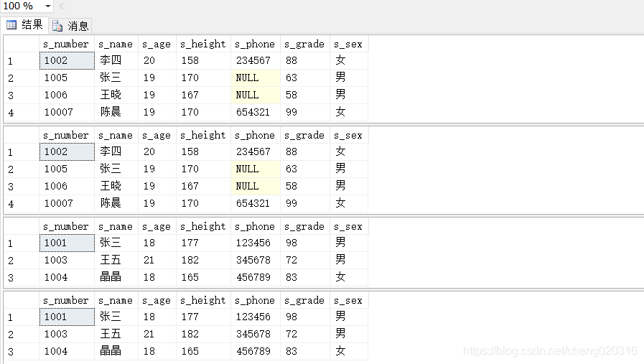
Task: Select 张三 name cell in the bottom grid
Action: [x=116, y=317]
